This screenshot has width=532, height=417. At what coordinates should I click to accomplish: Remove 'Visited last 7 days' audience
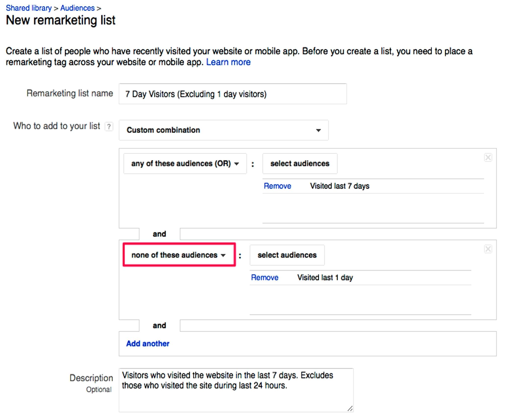277,186
